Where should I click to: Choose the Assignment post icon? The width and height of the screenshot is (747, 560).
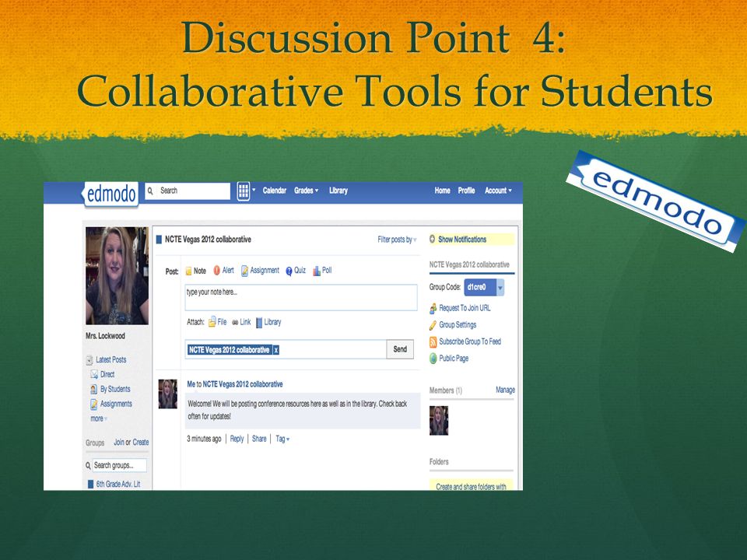244,271
